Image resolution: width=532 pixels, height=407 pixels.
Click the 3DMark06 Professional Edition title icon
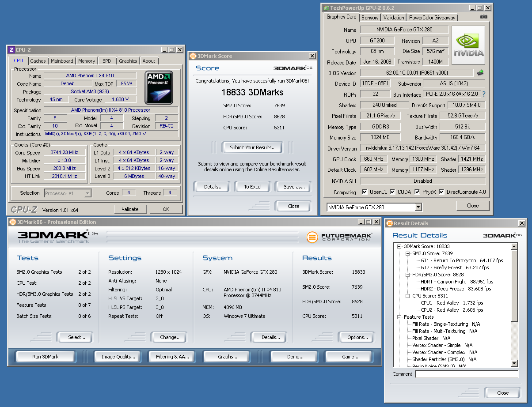13,222
